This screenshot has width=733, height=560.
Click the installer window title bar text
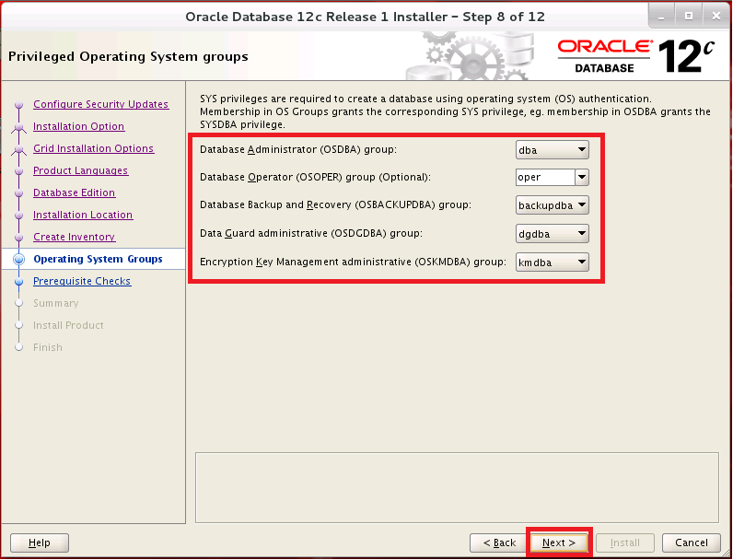(x=365, y=17)
